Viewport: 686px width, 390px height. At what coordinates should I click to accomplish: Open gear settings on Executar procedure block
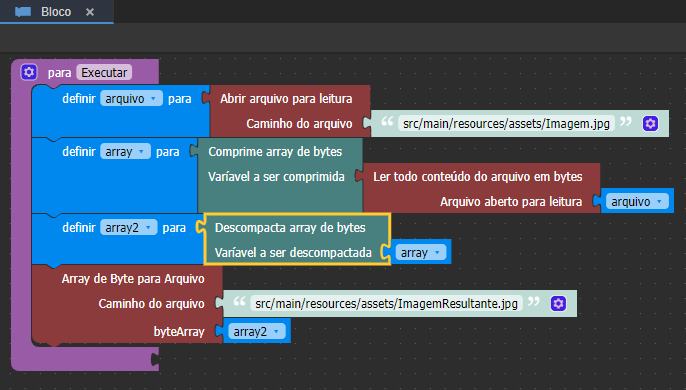29,72
